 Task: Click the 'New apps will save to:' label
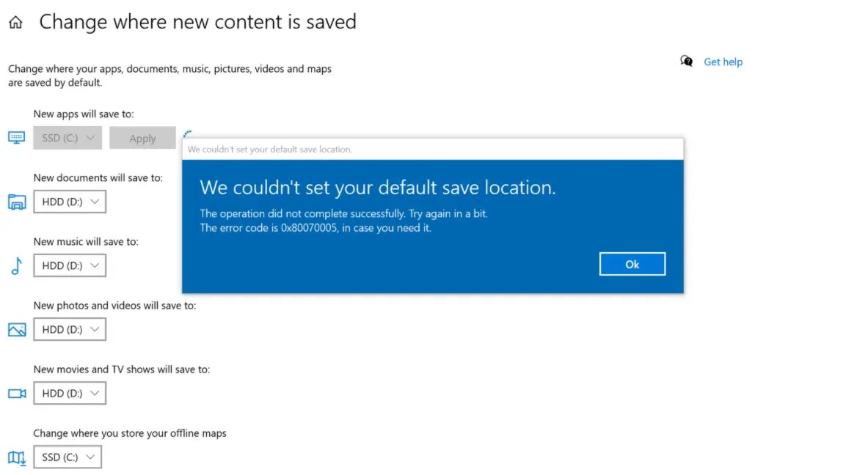click(x=84, y=114)
